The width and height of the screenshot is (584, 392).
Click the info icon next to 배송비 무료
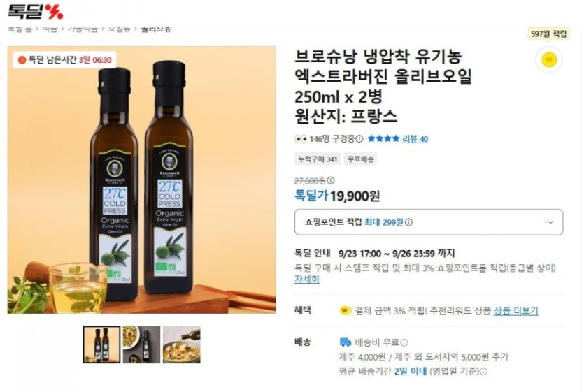tap(404, 342)
